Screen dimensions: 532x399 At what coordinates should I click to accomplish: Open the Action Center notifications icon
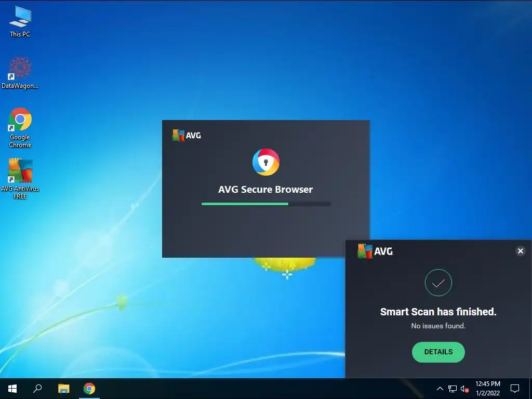515,389
